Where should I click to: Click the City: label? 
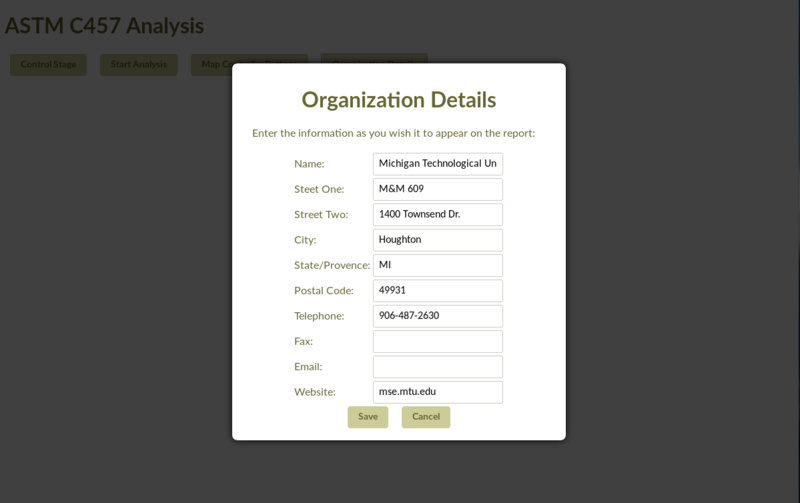(x=305, y=240)
